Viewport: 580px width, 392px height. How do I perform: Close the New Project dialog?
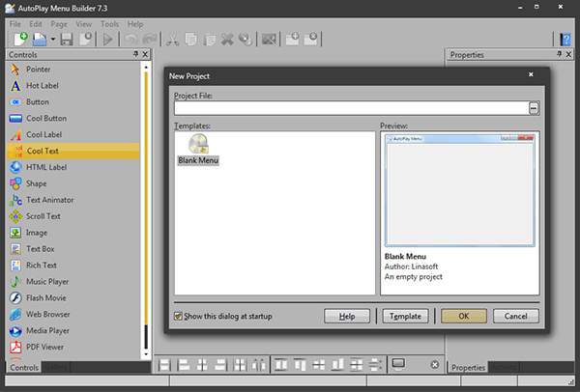coord(531,74)
